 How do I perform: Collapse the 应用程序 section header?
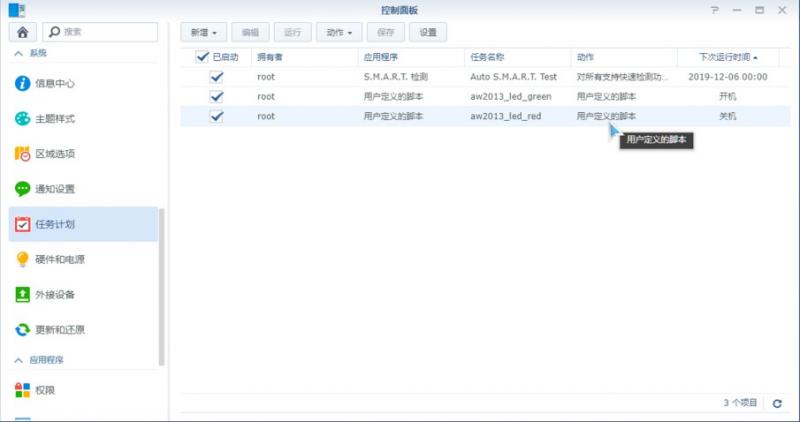18,359
